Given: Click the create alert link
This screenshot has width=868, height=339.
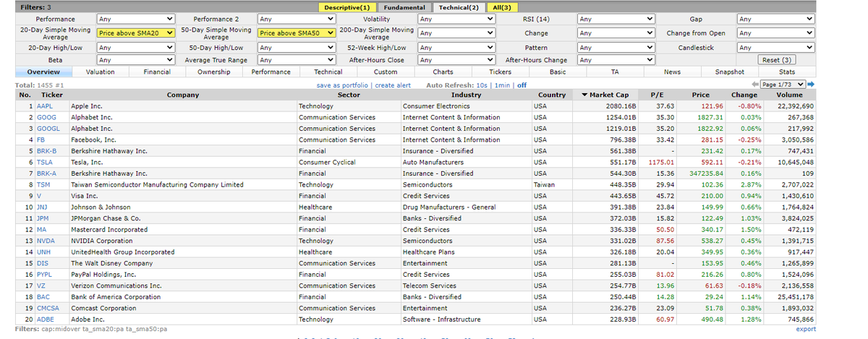Looking at the screenshot, I should 393,85.
